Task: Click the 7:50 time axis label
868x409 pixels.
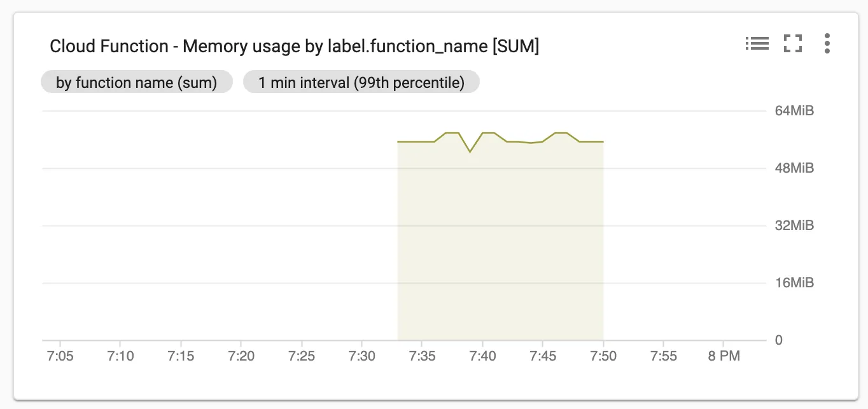Action: [x=603, y=356]
